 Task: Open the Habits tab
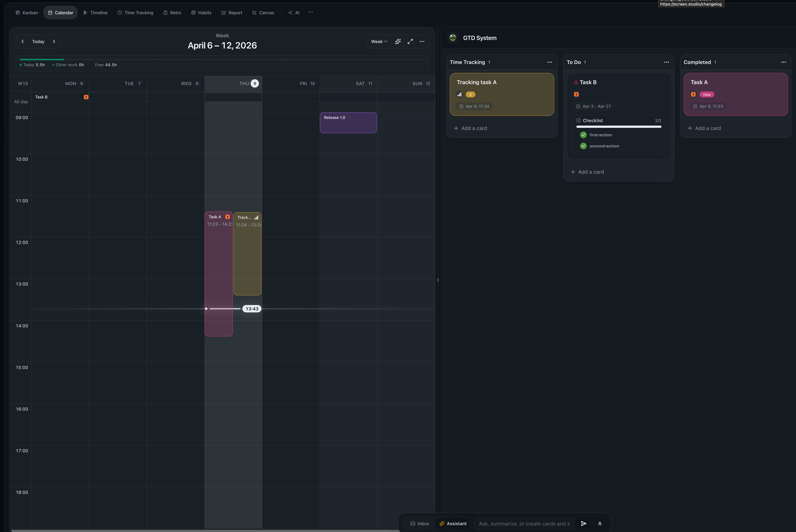[x=201, y=13]
